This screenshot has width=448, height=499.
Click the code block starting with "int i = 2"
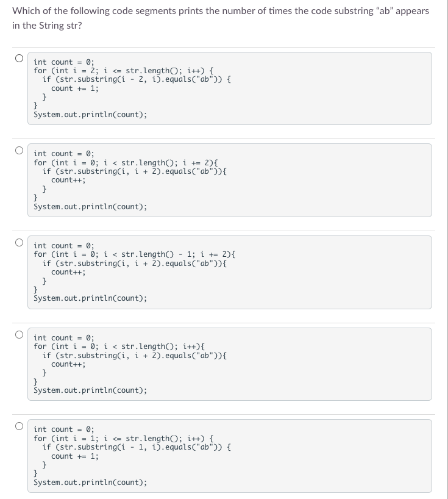tap(229, 88)
